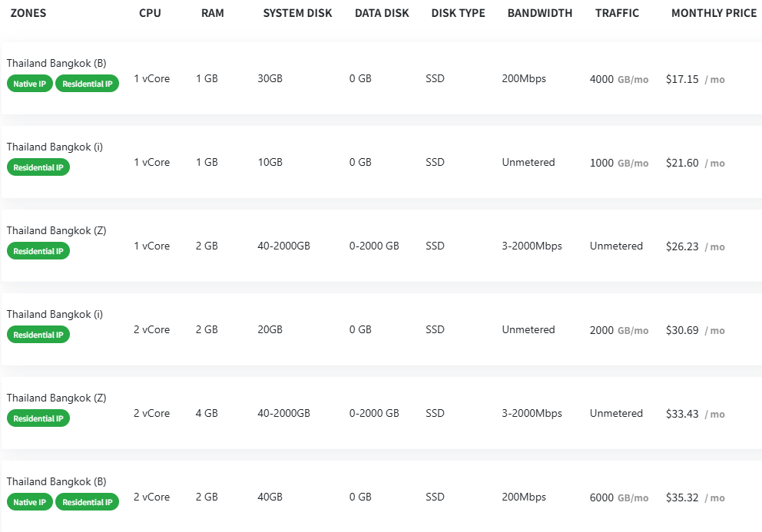Click Residential IP badge in the $17.15 plan
Image resolution: width=762 pixels, height=532 pixels.
[88, 84]
